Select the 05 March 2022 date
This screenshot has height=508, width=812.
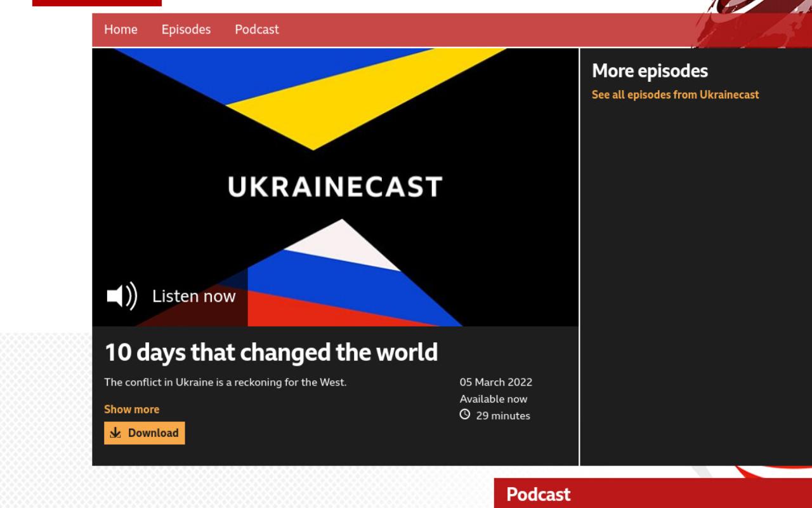click(496, 382)
